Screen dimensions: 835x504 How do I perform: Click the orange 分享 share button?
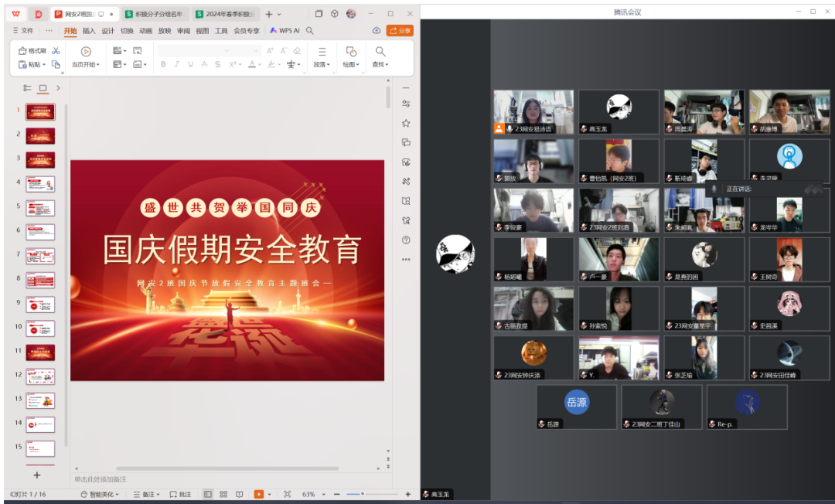(x=400, y=31)
